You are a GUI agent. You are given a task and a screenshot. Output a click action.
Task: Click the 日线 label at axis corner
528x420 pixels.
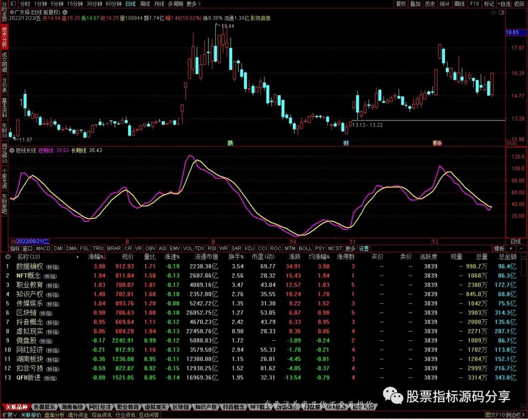(516, 242)
